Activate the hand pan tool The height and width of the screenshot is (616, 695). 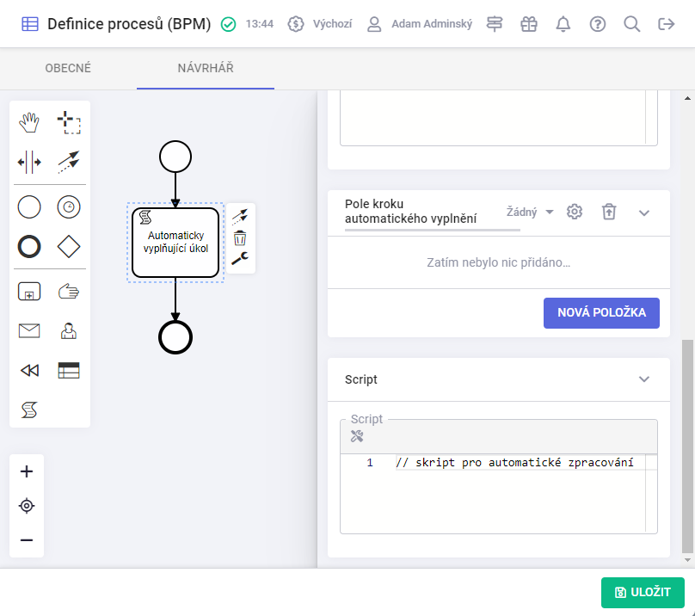pos(29,123)
